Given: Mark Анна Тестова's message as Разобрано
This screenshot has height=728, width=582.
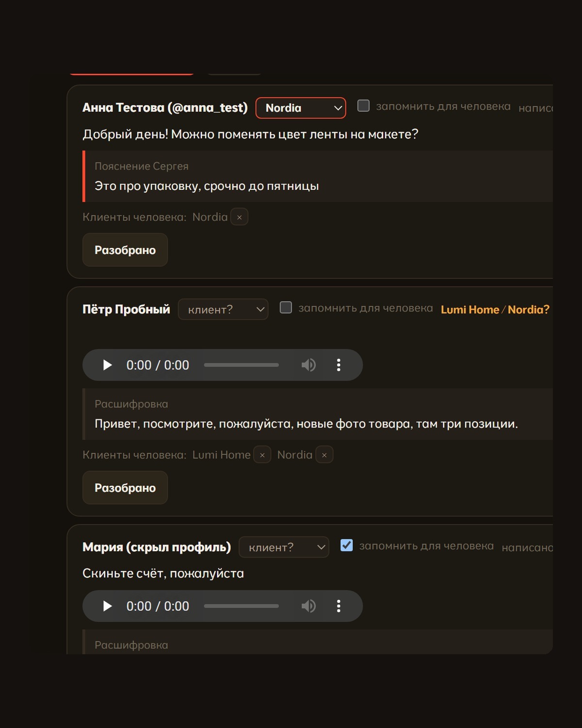Looking at the screenshot, I should tap(125, 250).
